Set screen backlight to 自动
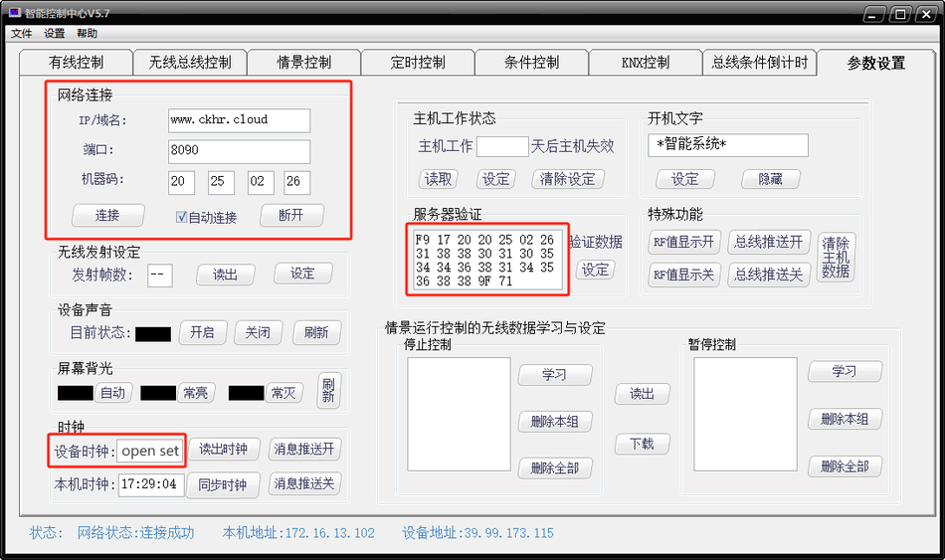This screenshot has width=945, height=560. 112,393
